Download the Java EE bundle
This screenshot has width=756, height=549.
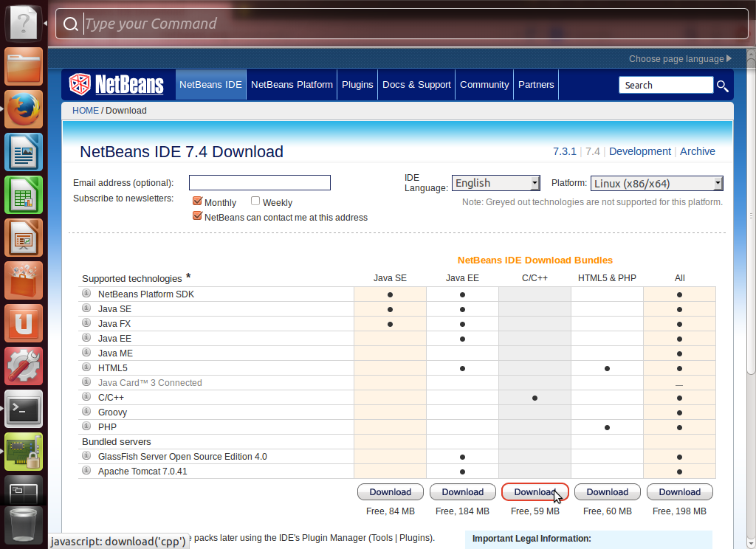point(463,492)
